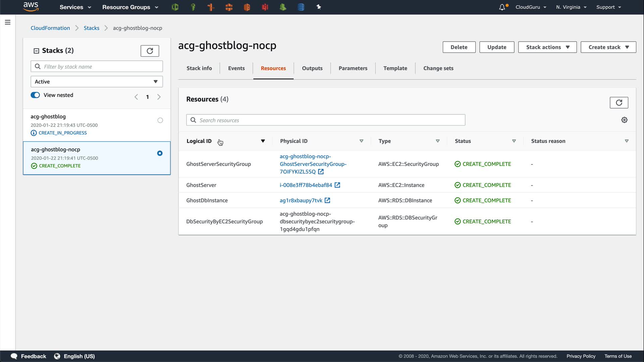Click the notifications bell icon
The image size is (644, 362).
[x=502, y=7]
